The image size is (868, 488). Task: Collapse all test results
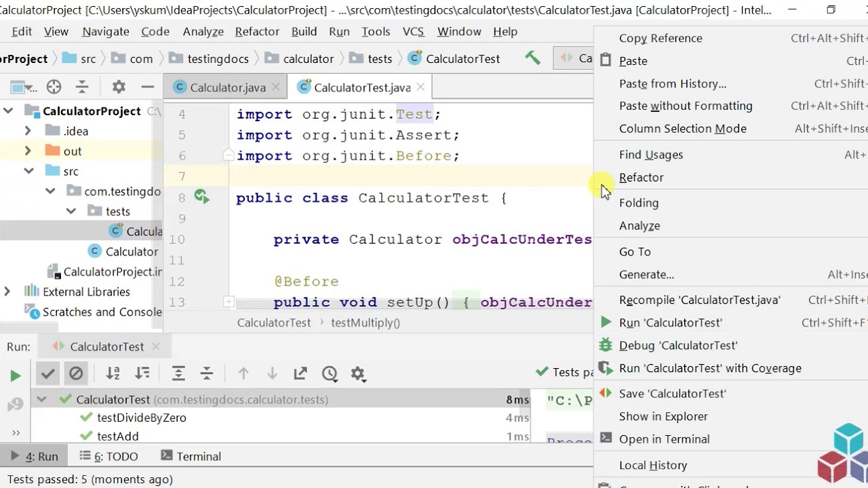pos(207,373)
